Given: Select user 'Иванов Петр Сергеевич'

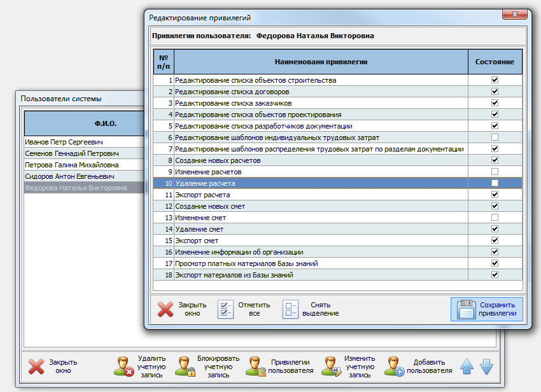Looking at the screenshot, I should click(64, 142).
